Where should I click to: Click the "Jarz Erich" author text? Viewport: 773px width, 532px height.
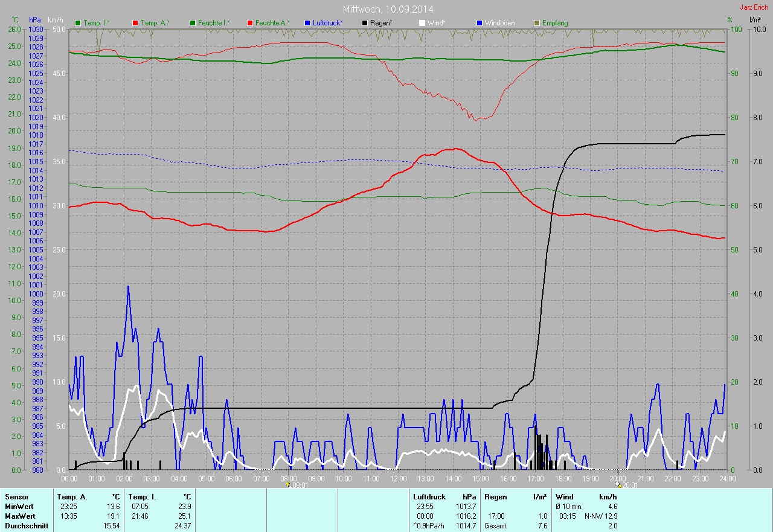click(x=754, y=7)
